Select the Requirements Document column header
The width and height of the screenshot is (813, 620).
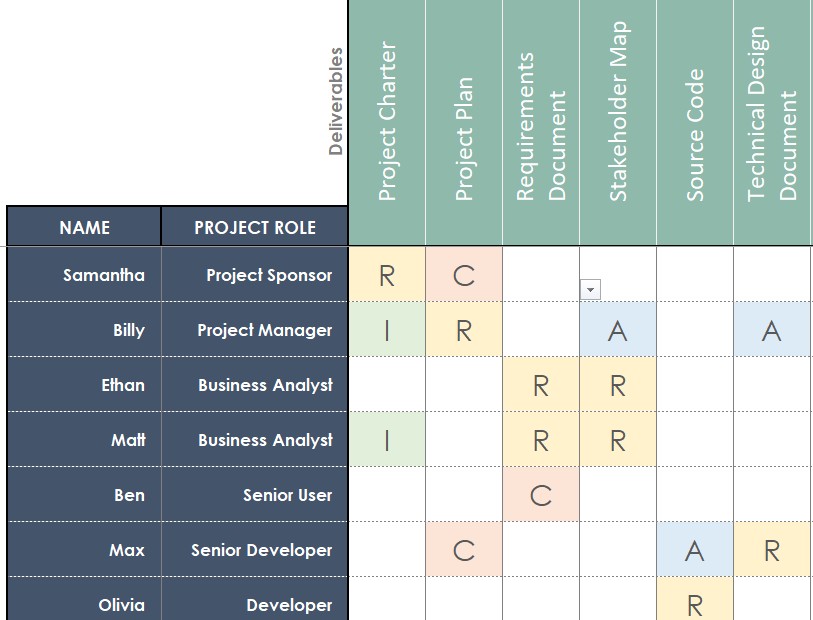point(541,122)
